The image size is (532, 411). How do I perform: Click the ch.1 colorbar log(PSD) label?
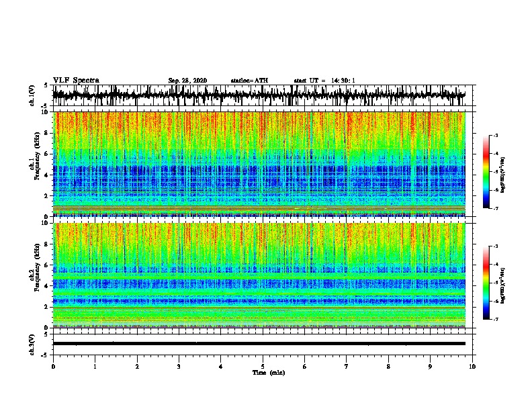tap(503, 175)
